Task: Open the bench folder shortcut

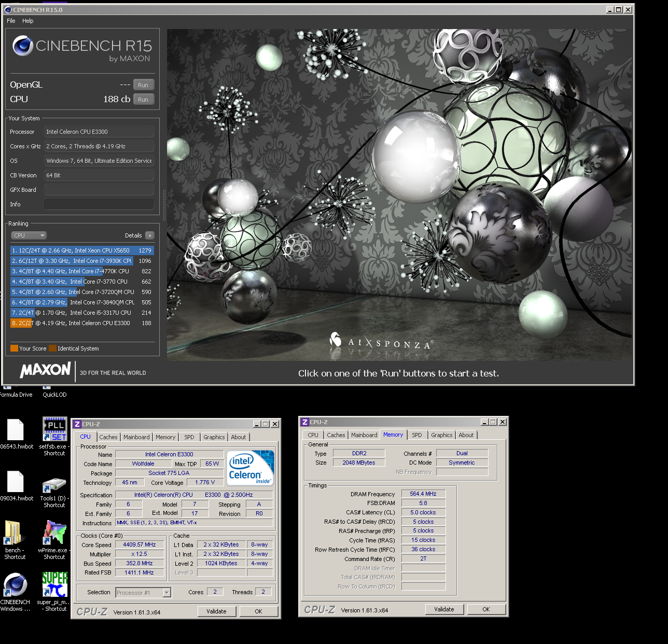Action: coord(13,533)
